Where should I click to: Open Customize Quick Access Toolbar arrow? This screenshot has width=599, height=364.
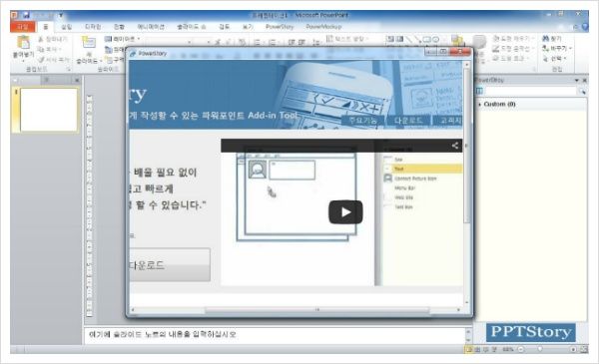pos(60,16)
